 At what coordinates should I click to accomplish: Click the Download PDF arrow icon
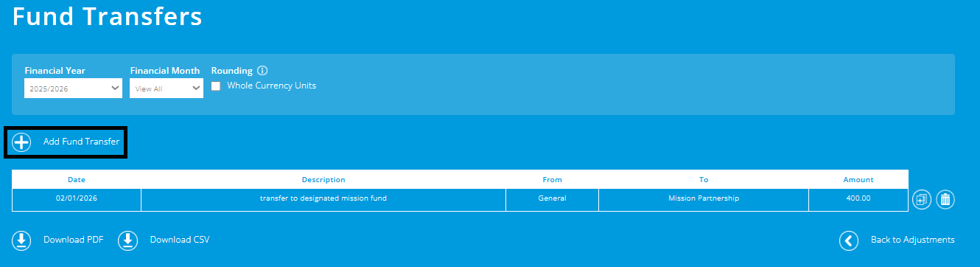21,240
